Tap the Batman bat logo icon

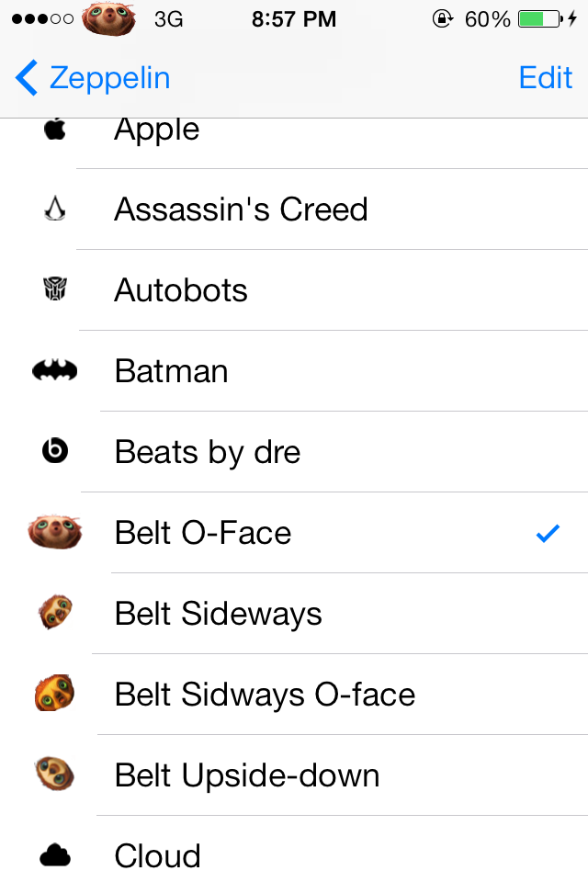point(54,371)
